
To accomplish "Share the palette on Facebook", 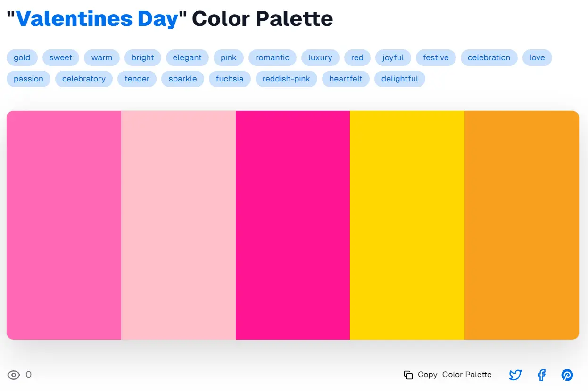I will 541,375.
